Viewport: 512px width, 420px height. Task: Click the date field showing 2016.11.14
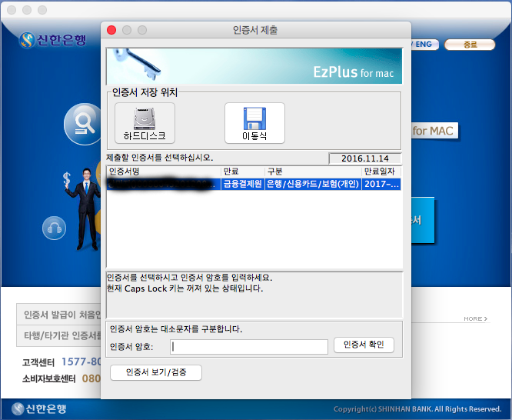[364, 158]
